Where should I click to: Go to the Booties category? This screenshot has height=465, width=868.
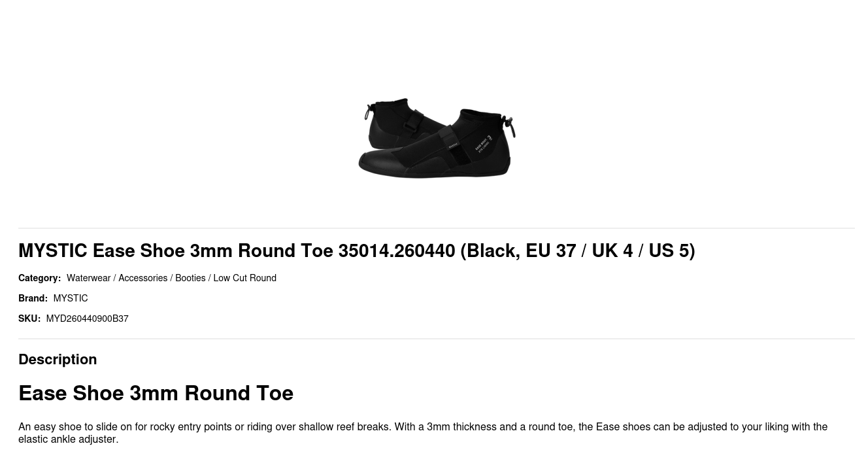(190, 278)
